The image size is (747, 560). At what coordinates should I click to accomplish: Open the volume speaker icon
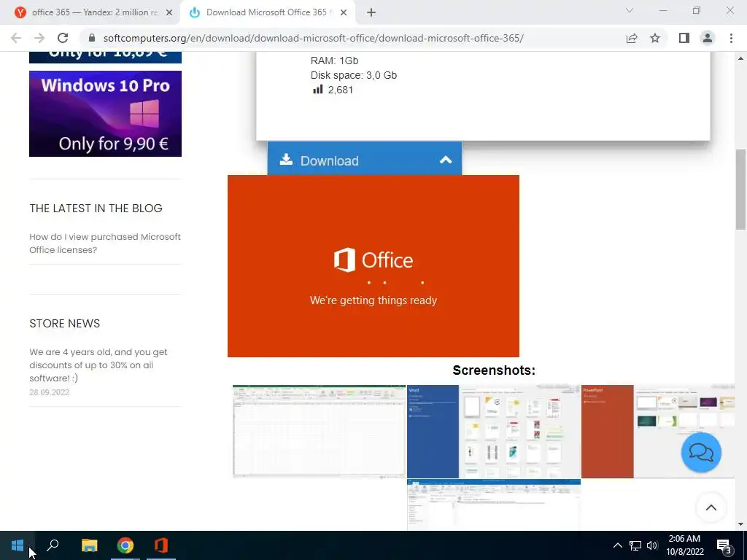click(652, 545)
